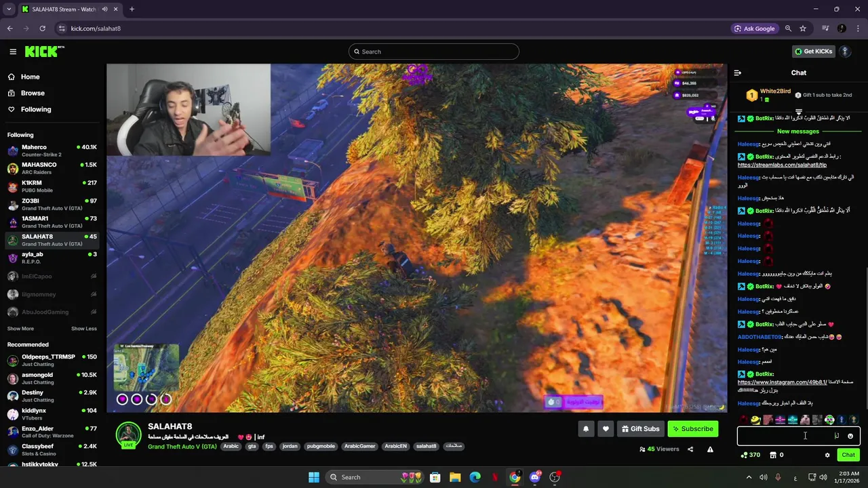Click the SALAHAT8 streamer avatar
This screenshot has height=488, width=868.
[x=128, y=435]
